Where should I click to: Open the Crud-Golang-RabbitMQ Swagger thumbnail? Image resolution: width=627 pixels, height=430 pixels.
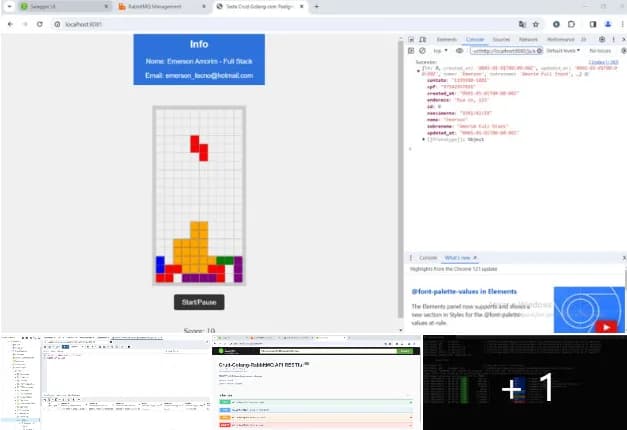click(x=316, y=383)
